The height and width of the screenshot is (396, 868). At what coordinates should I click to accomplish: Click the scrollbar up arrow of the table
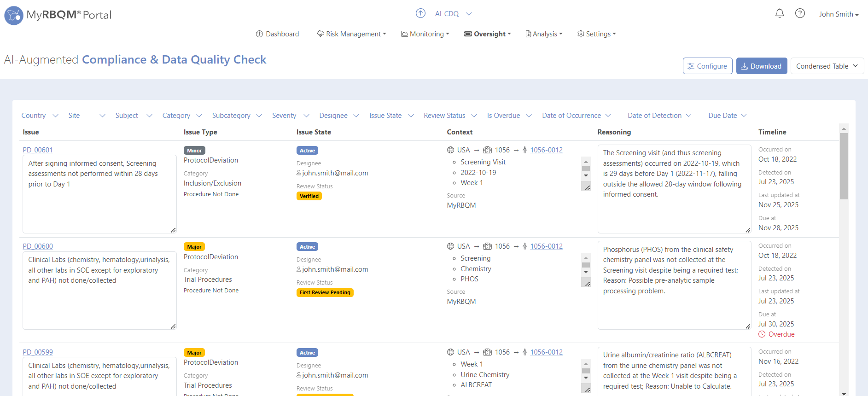click(x=844, y=128)
